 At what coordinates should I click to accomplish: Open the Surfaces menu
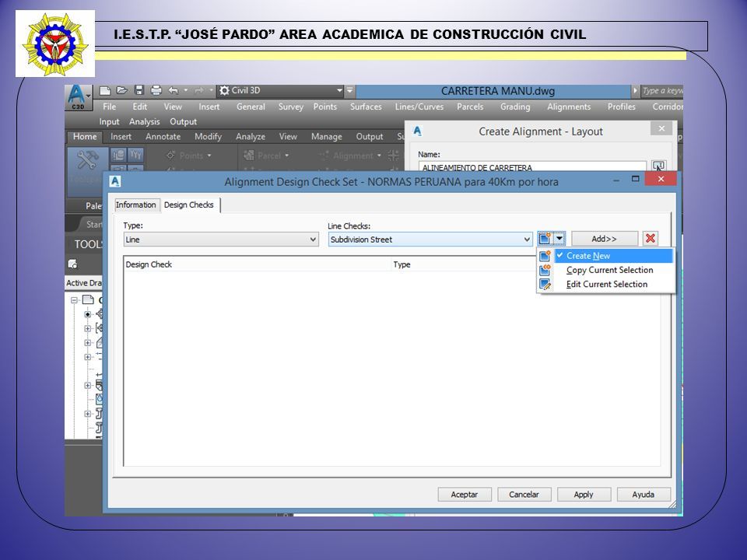tap(366, 107)
